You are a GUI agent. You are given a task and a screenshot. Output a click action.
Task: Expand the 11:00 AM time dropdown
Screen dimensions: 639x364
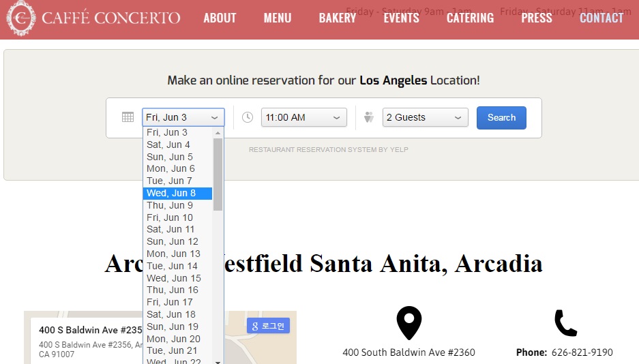click(303, 117)
